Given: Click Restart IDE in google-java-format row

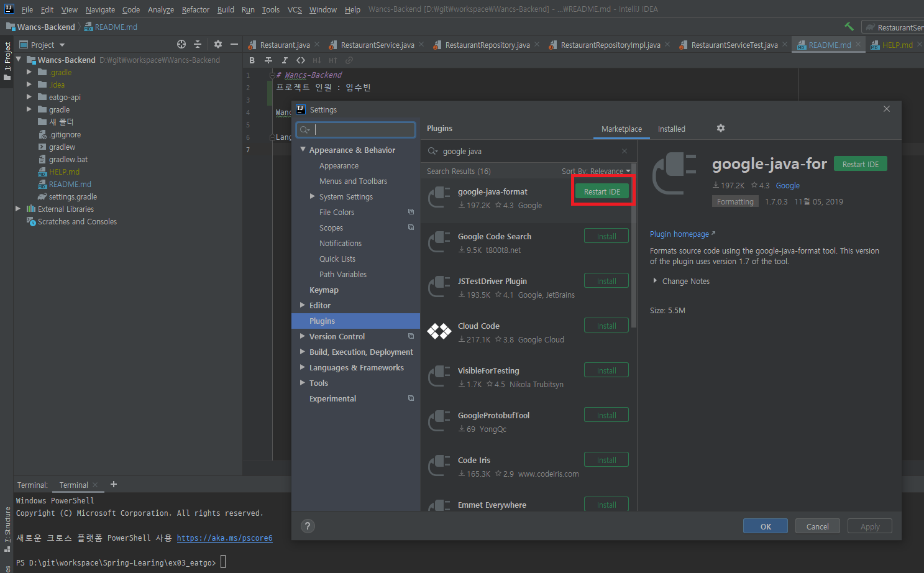Looking at the screenshot, I should click(x=602, y=191).
